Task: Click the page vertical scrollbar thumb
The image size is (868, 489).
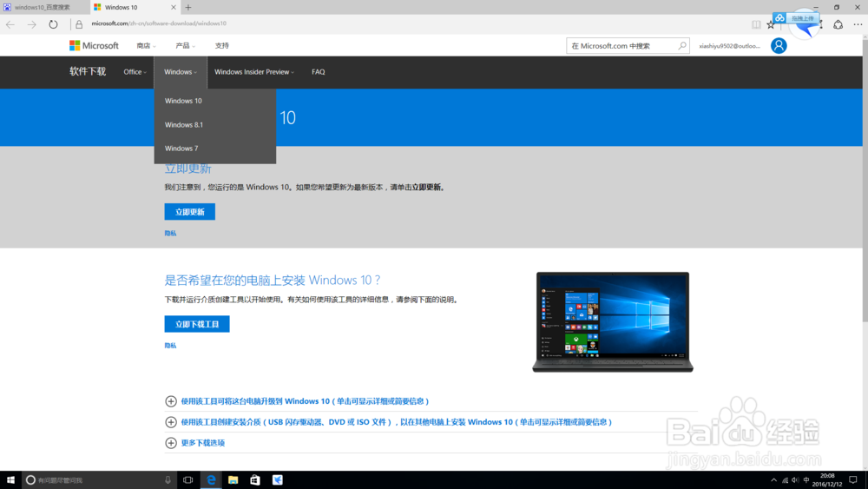Action: click(x=865, y=180)
